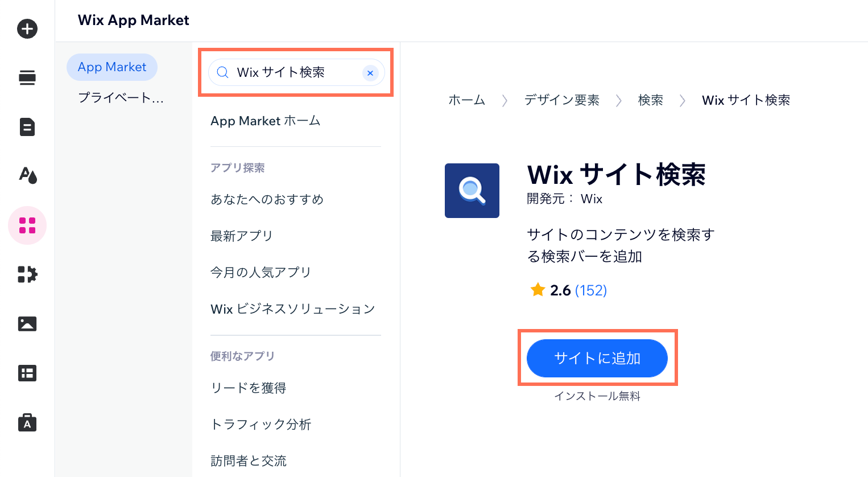Open 最新アプリ category

click(242, 236)
